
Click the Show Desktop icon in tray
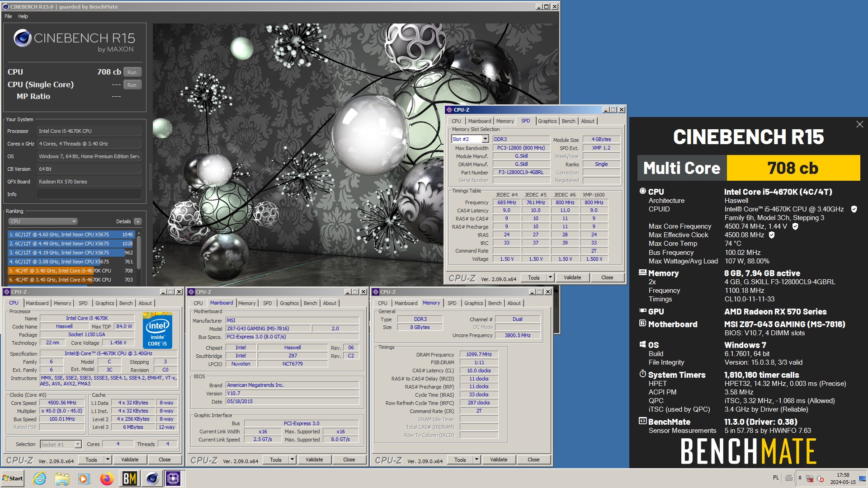(x=863, y=478)
